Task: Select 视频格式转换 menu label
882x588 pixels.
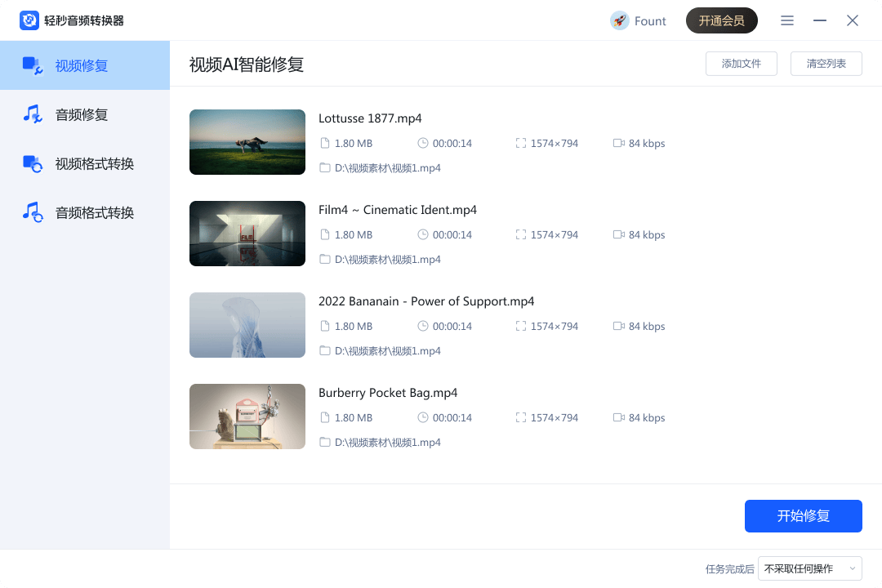Action: click(95, 164)
